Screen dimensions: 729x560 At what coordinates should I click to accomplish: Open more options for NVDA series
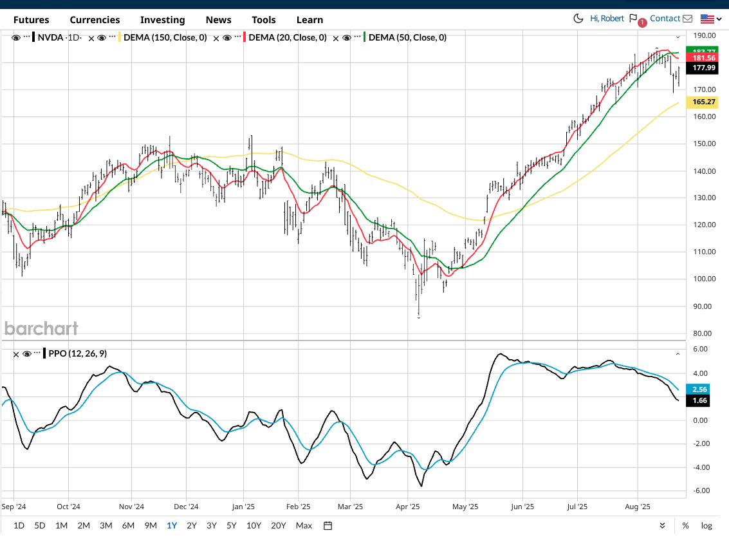pyautogui.click(x=26, y=37)
